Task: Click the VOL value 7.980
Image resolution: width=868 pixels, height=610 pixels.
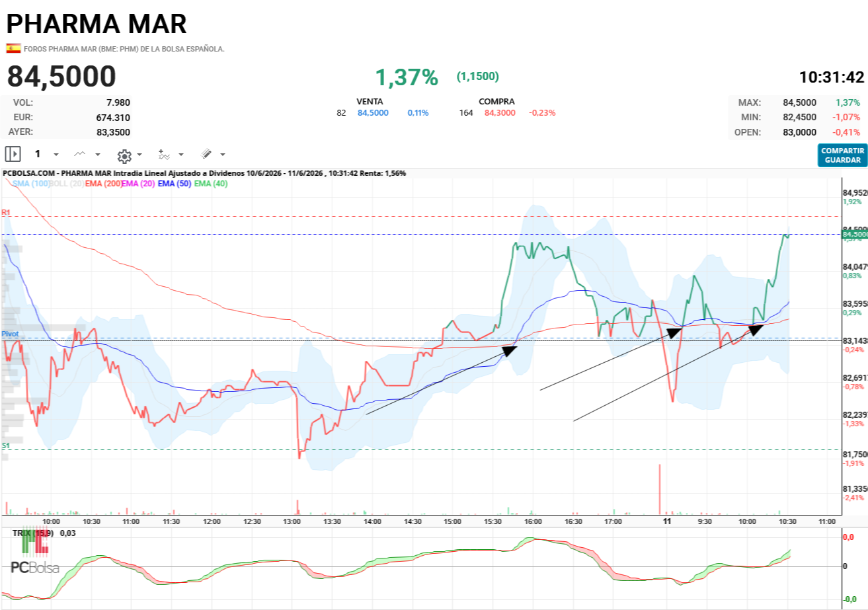Action: [x=118, y=102]
